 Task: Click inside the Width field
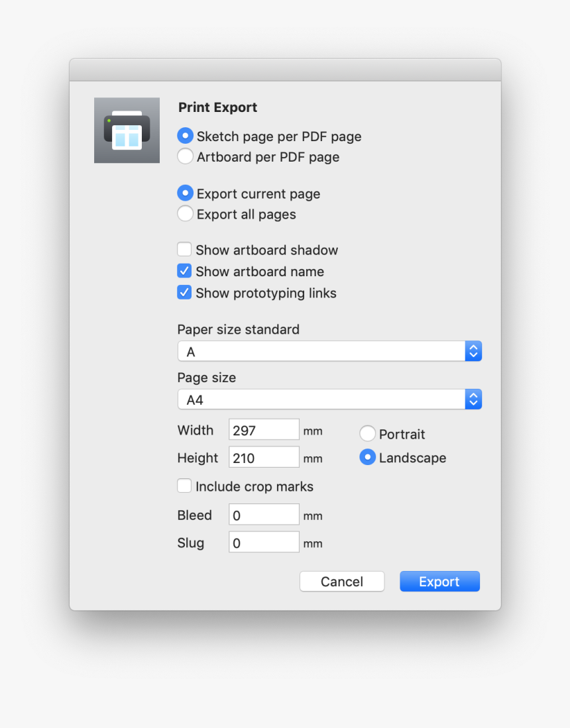(263, 429)
